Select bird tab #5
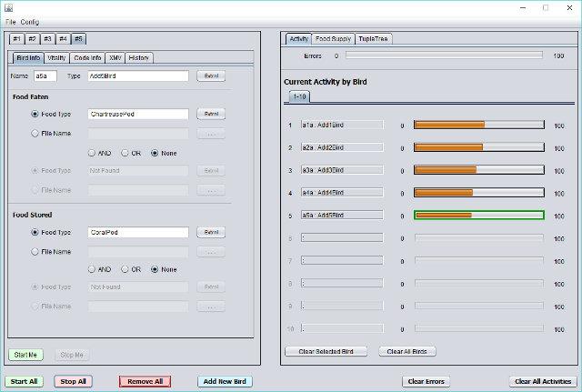Screen dimensions: 582x392 [79, 38]
